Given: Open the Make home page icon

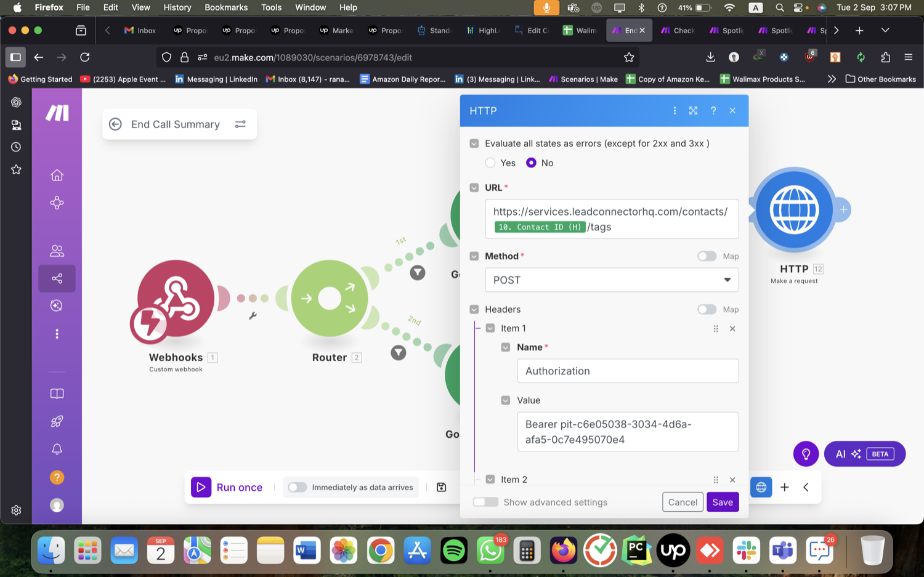Looking at the screenshot, I should (57, 176).
